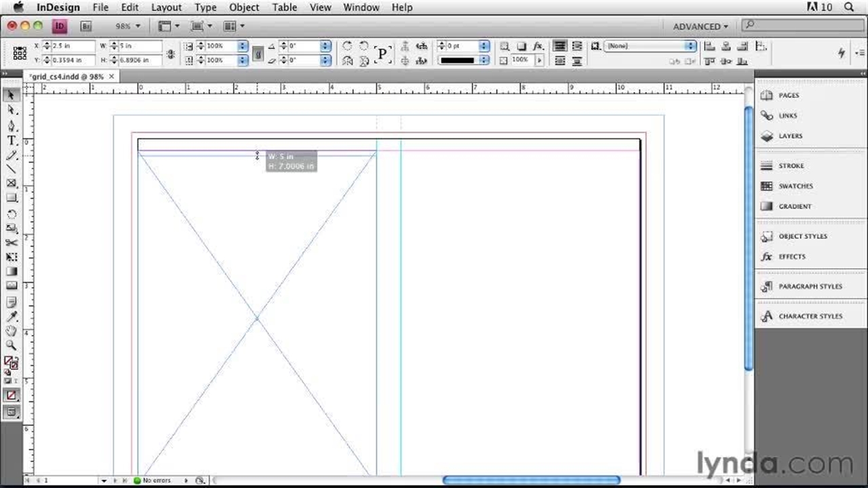Select the Eyedropper tool

coord(11,315)
